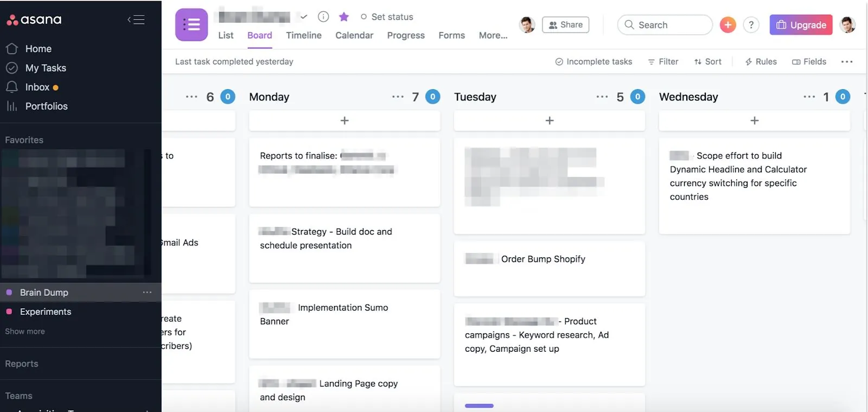Add a task to the Tuesday column
The height and width of the screenshot is (412, 868).
550,121
